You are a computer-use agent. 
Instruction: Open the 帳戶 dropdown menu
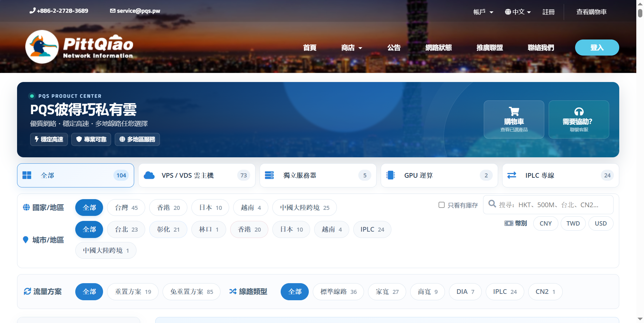[483, 12]
